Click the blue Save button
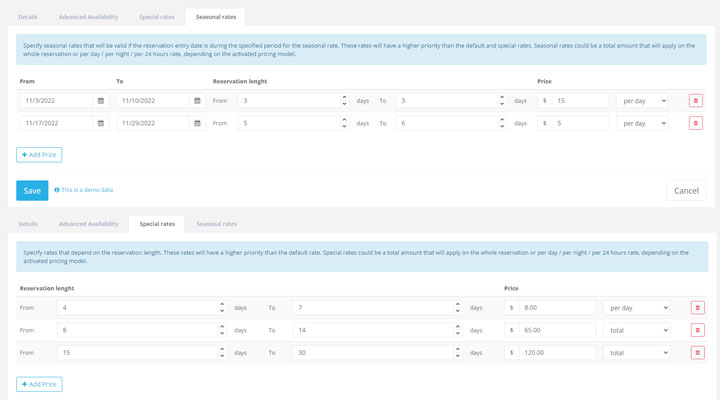The image size is (720, 400). click(32, 190)
